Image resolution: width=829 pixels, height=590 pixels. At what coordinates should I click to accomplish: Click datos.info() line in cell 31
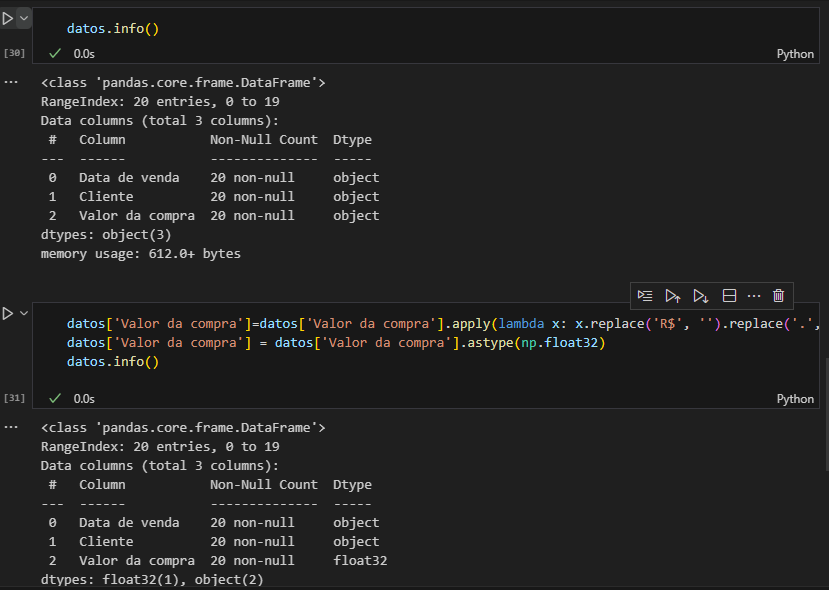tap(113, 362)
